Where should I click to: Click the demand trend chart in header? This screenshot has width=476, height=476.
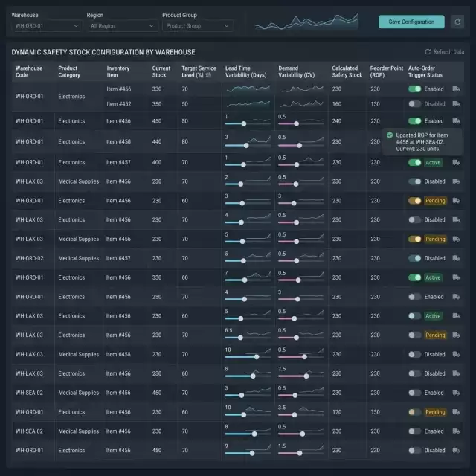pyautogui.click(x=306, y=22)
